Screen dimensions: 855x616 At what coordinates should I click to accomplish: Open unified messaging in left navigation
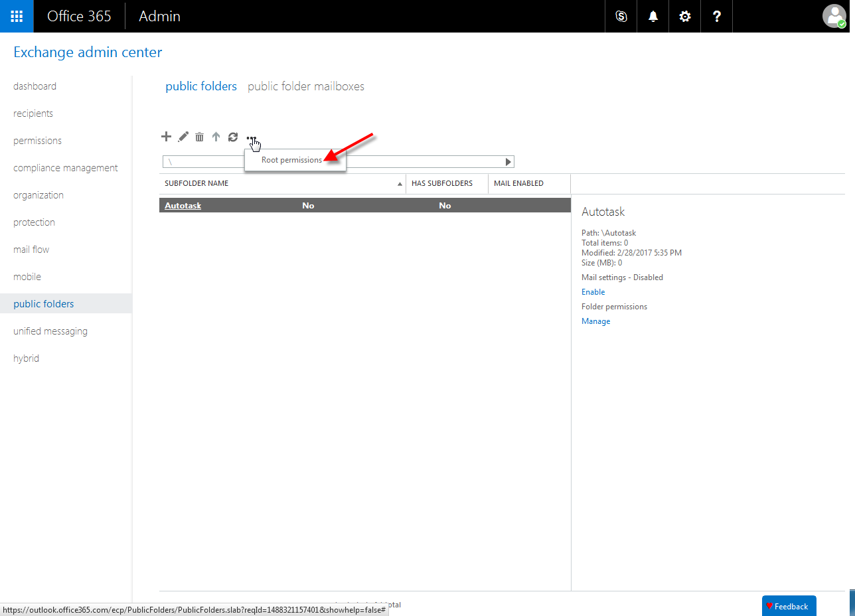coord(50,331)
